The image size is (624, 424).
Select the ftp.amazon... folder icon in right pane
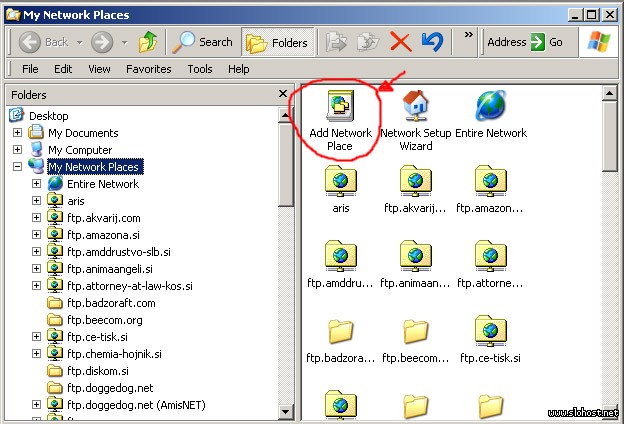490,182
